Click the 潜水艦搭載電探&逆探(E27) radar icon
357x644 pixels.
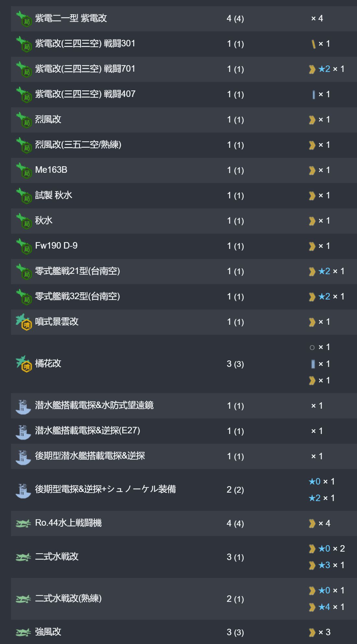[23, 431]
